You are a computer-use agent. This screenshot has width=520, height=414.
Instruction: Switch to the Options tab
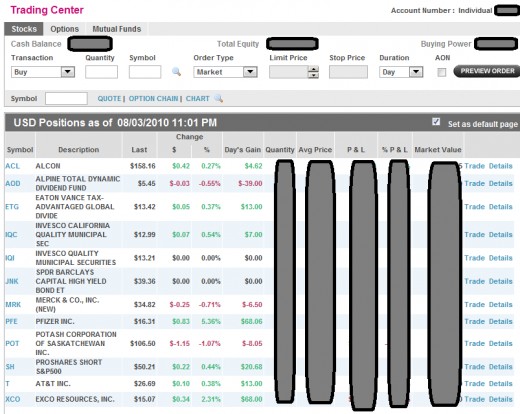(64, 29)
